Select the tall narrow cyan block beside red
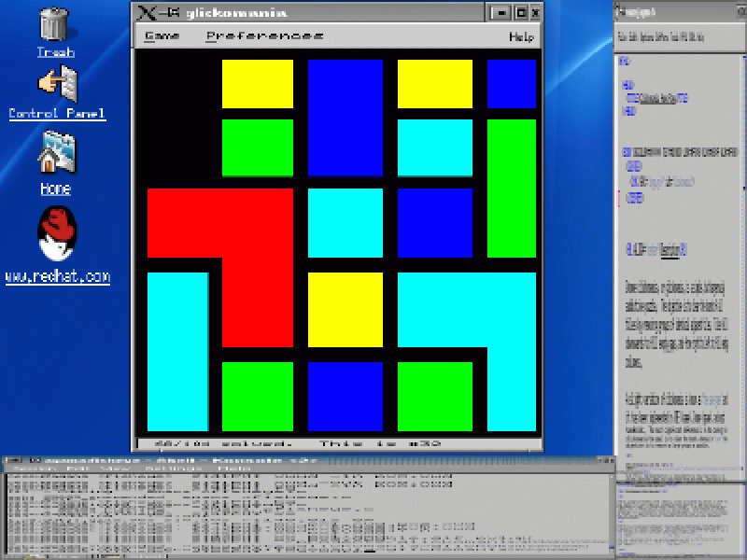This screenshot has width=747, height=560. (177, 350)
